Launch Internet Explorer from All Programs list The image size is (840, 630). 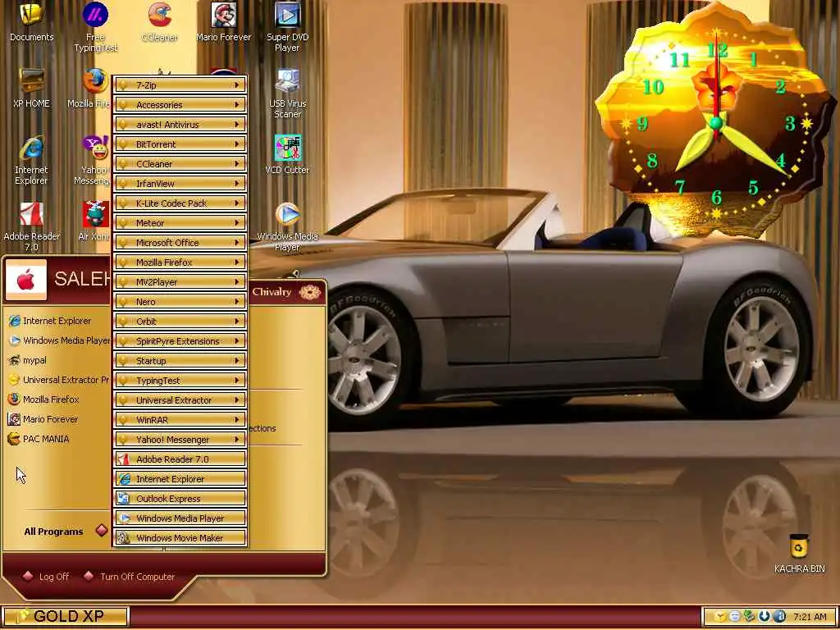point(180,479)
